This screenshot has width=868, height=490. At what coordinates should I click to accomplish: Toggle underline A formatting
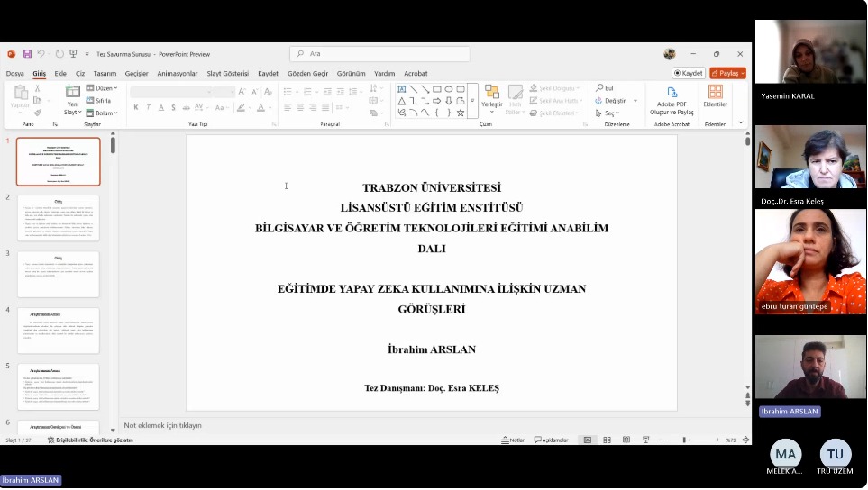(x=161, y=108)
